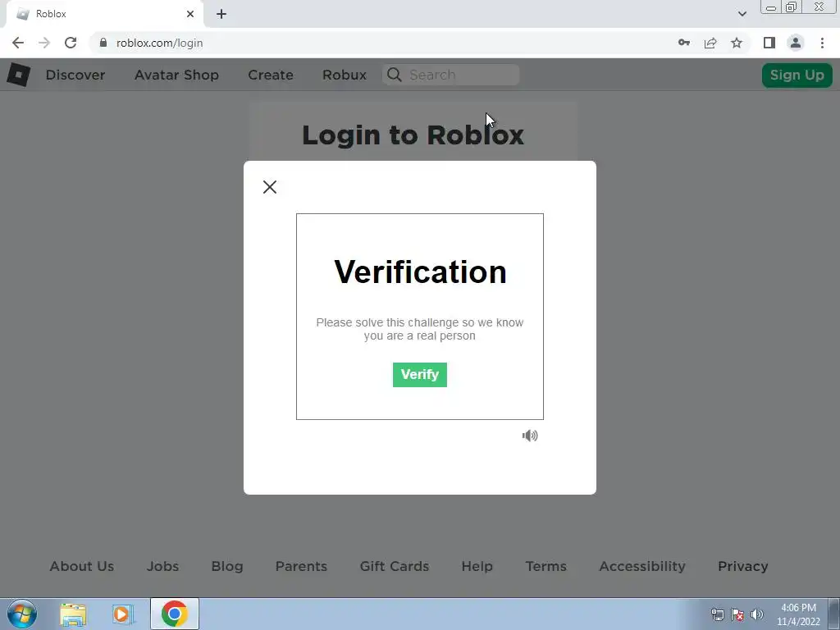
Task: Focus the Roblox Search field
Action: pyautogui.click(x=450, y=75)
